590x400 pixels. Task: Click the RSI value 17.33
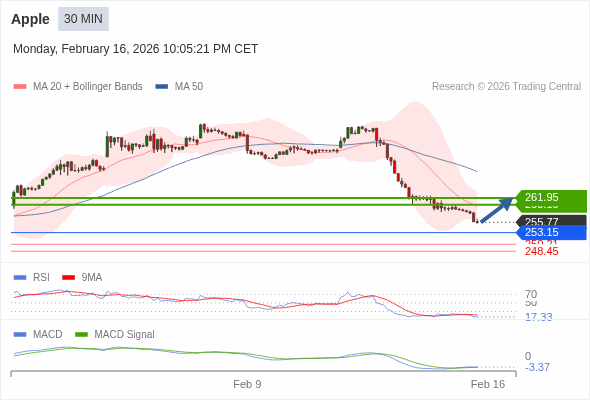tap(538, 317)
